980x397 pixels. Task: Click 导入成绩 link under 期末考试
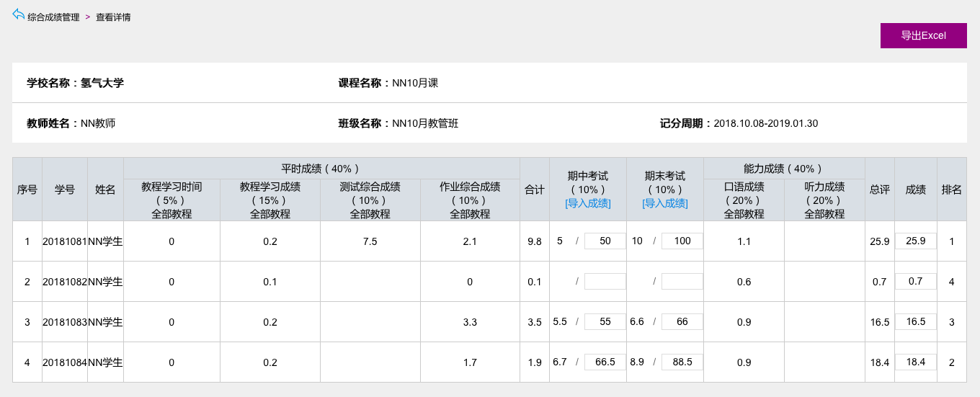click(x=664, y=203)
